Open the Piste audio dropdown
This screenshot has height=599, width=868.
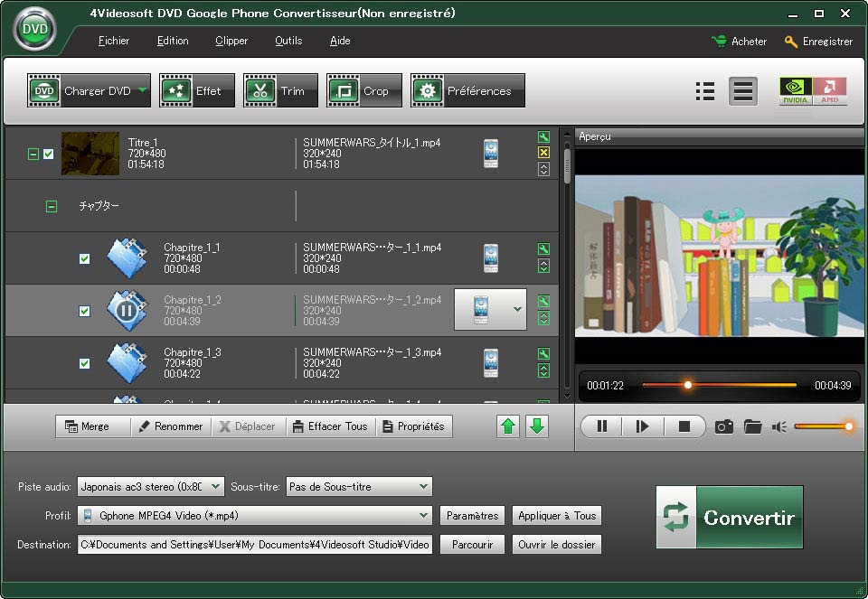point(151,487)
